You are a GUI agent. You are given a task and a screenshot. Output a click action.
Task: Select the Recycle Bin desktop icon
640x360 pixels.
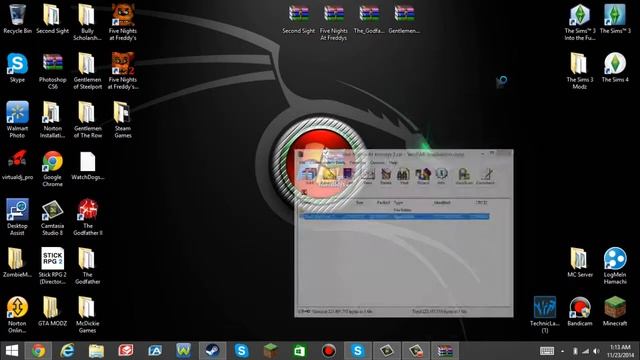17,19
